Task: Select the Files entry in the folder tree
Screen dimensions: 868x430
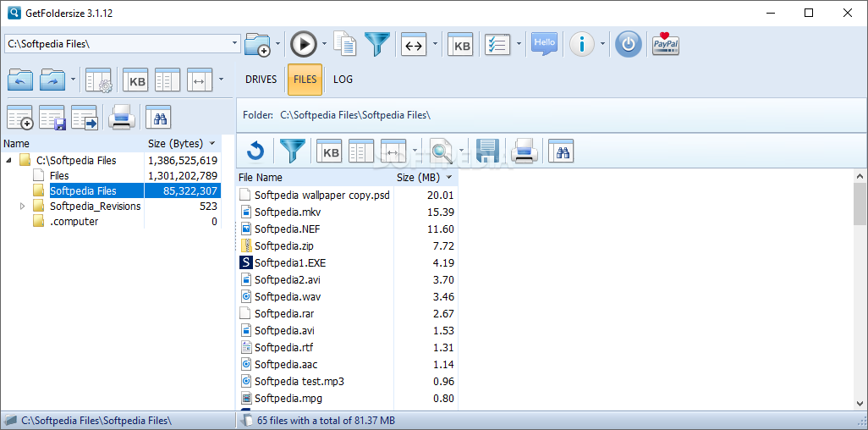Action: click(x=59, y=176)
